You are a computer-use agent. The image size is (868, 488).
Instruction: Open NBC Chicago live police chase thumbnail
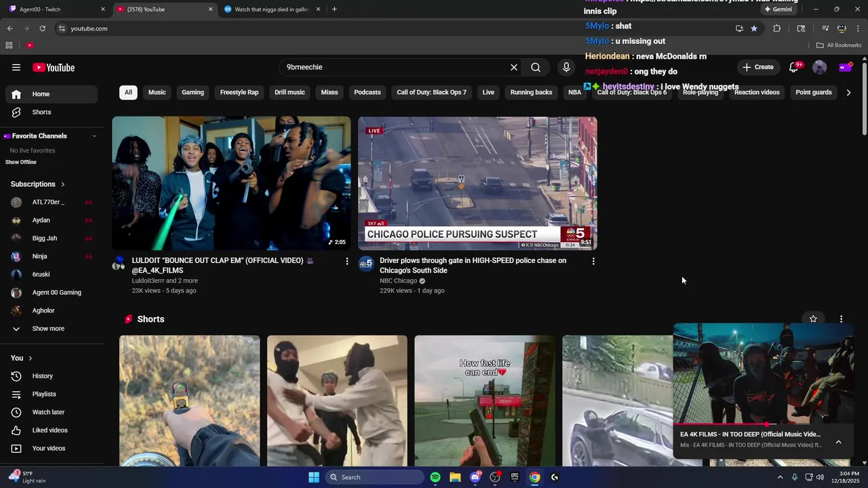pyautogui.click(x=477, y=183)
